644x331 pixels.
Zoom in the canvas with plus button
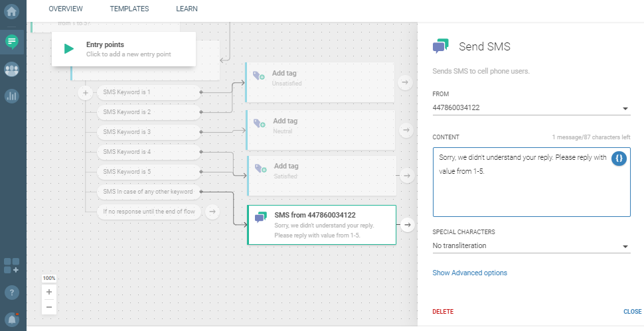49,293
